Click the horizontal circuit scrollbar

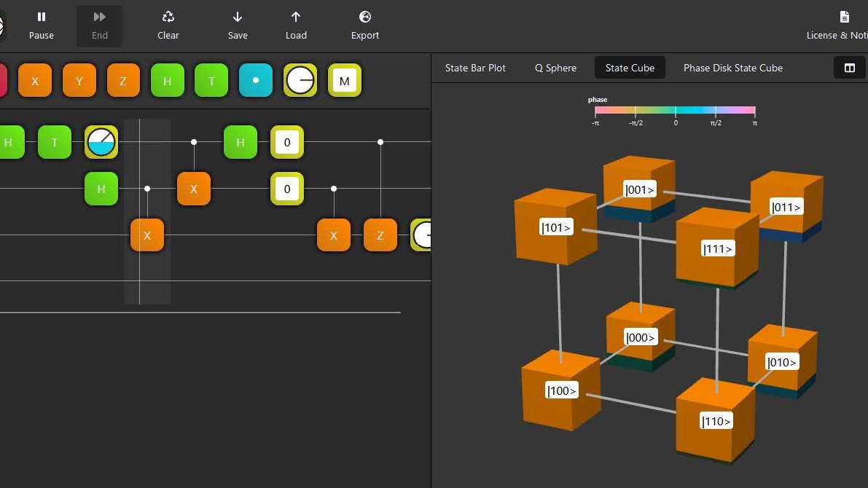(x=200, y=312)
